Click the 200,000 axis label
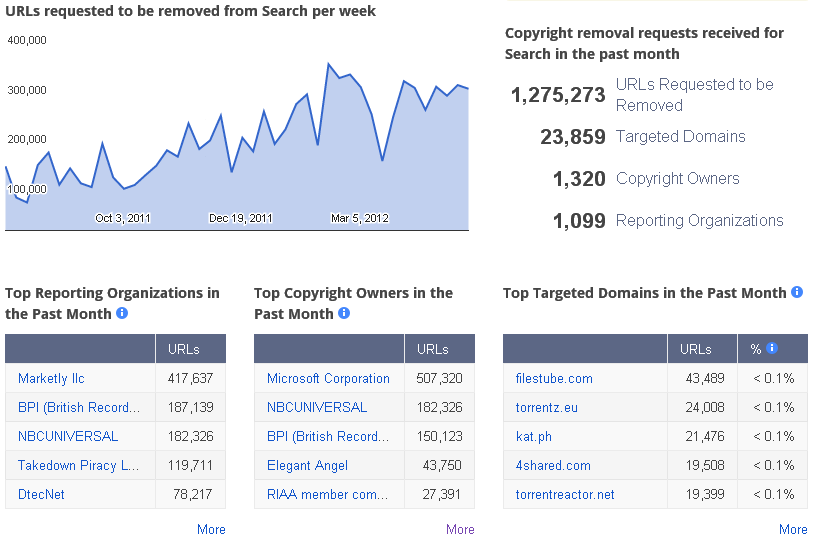The image size is (814, 555). click(x=27, y=139)
